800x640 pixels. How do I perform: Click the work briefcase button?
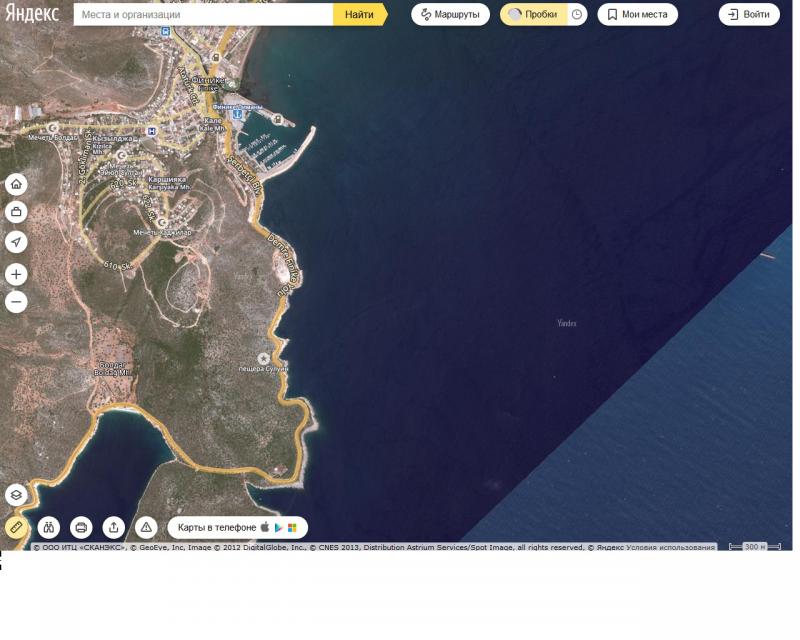click(x=16, y=212)
